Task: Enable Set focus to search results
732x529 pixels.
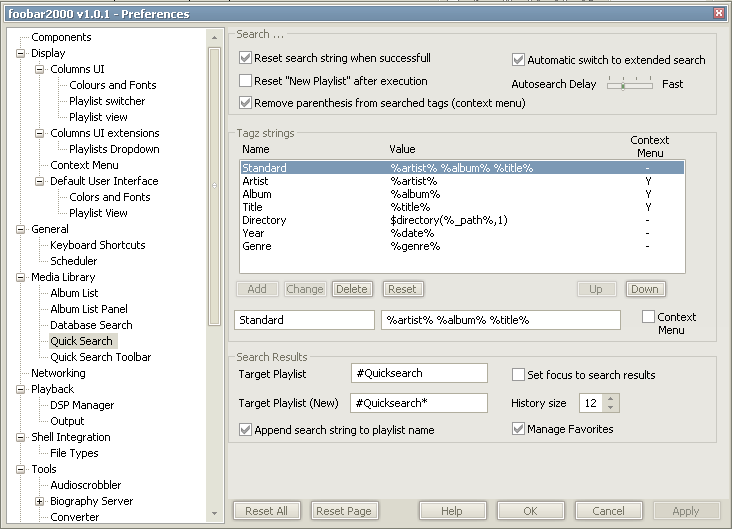Action: pyautogui.click(x=519, y=375)
